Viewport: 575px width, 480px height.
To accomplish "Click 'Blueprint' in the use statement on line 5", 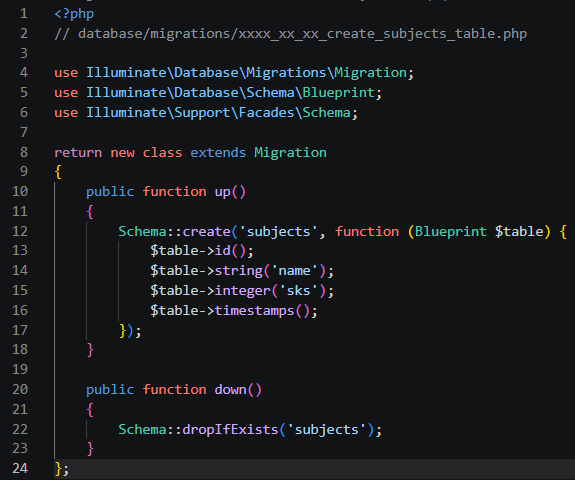I will point(338,93).
